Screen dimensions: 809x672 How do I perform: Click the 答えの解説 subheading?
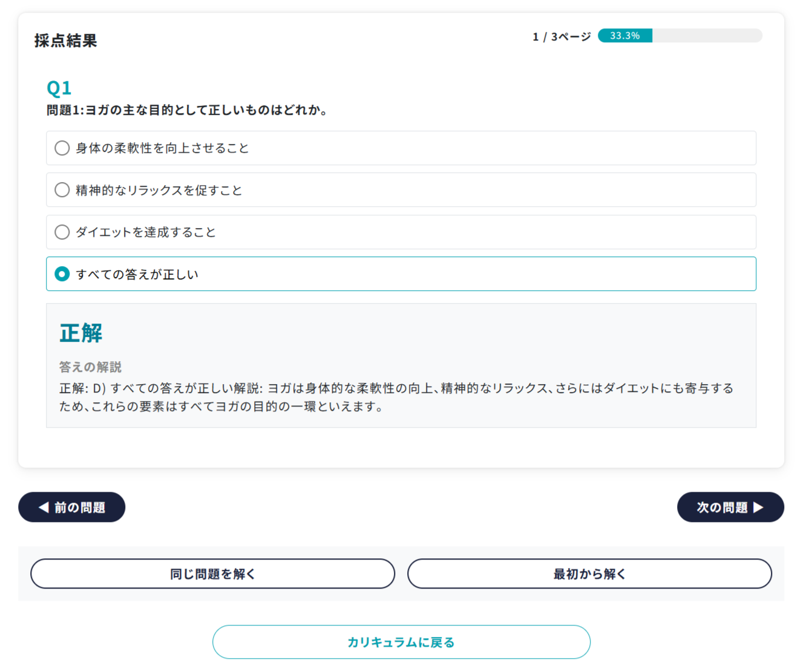point(90,367)
